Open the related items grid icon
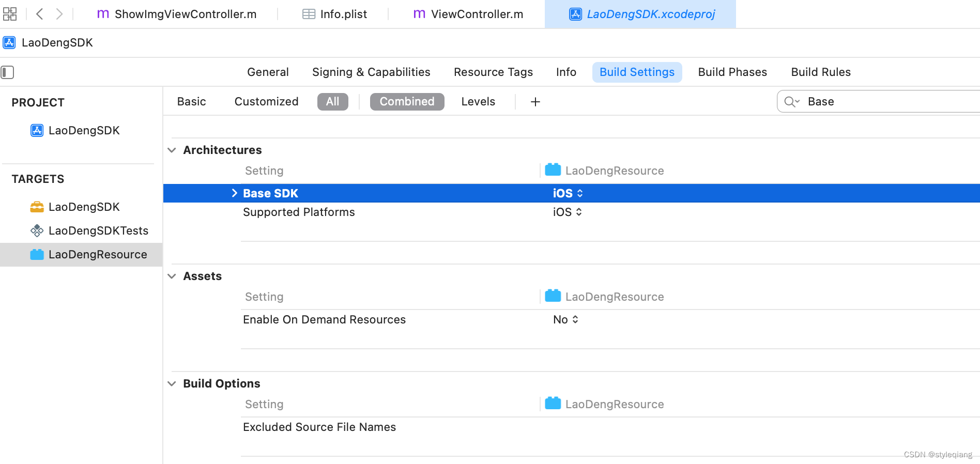 [x=10, y=14]
